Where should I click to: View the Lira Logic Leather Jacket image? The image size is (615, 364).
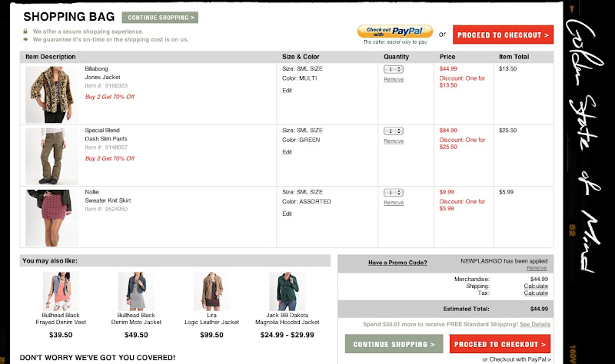click(x=212, y=292)
